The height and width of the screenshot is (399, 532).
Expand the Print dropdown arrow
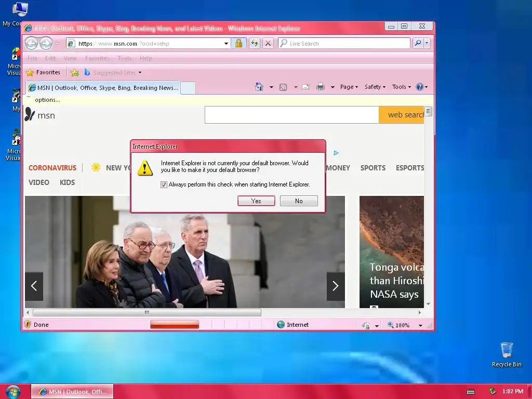click(x=332, y=87)
